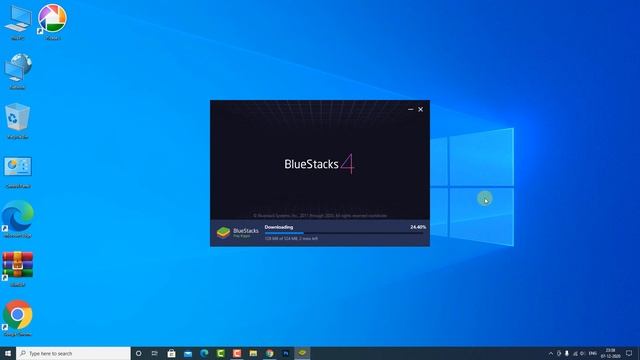The height and width of the screenshot is (360, 640).
Task: Close the BlueStacks installer window
Action: pyautogui.click(x=420, y=109)
